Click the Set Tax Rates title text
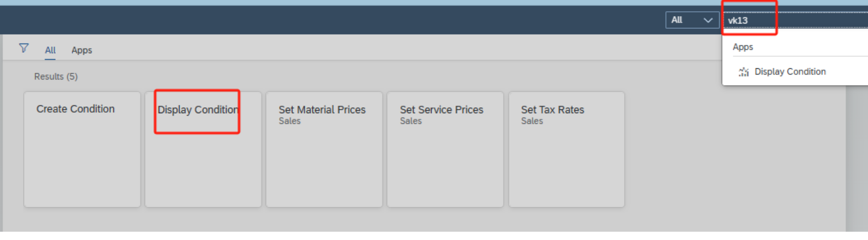The width and height of the screenshot is (868, 240). point(552,110)
